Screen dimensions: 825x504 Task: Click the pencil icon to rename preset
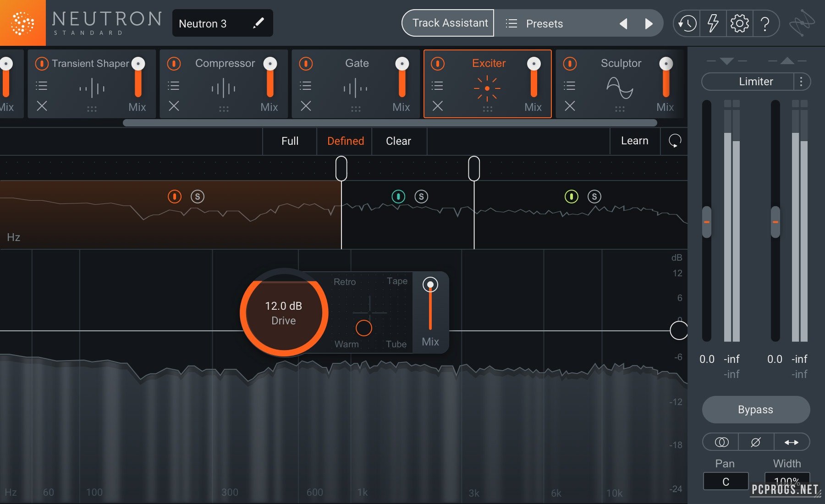(x=258, y=23)
